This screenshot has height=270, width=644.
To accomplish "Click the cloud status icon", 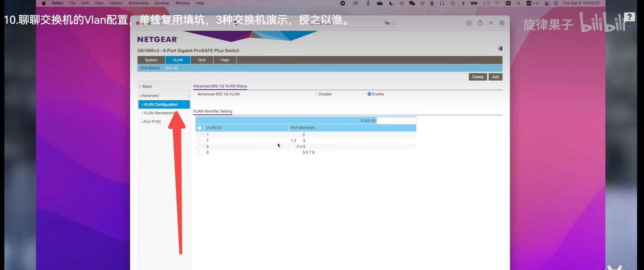I will tap(380, 3).
